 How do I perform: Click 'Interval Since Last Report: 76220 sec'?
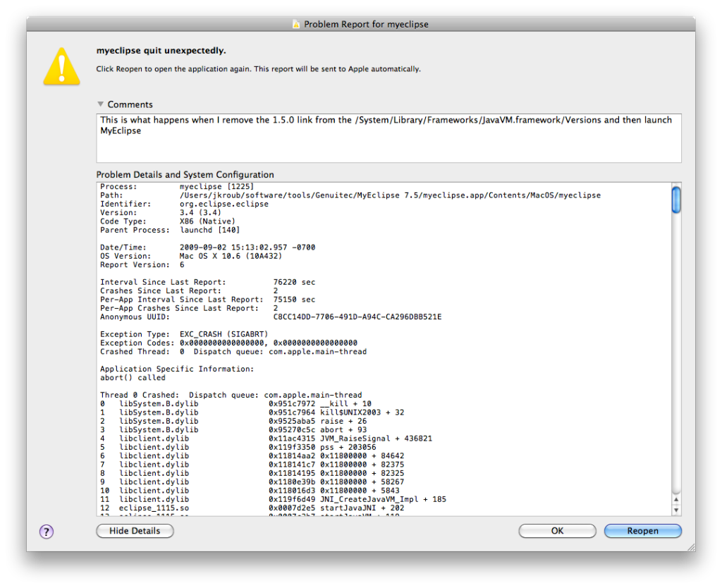pos(208,282)
